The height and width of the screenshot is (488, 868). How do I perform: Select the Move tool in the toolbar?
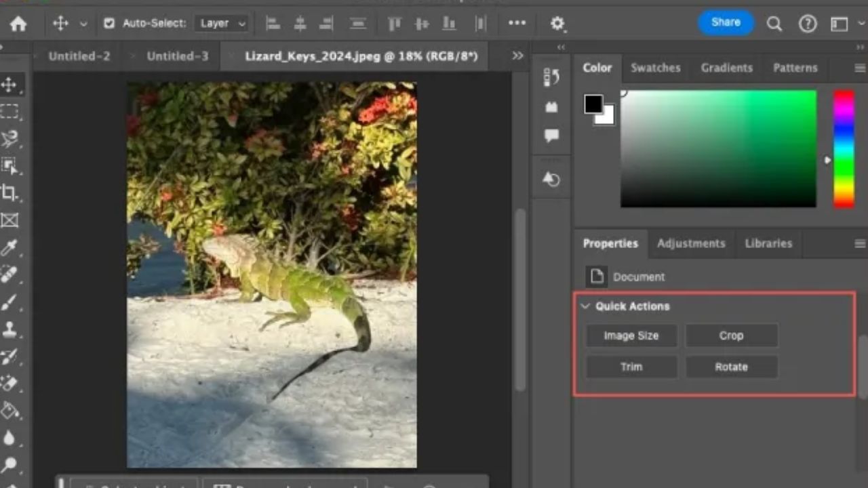[x=9, y=85]
